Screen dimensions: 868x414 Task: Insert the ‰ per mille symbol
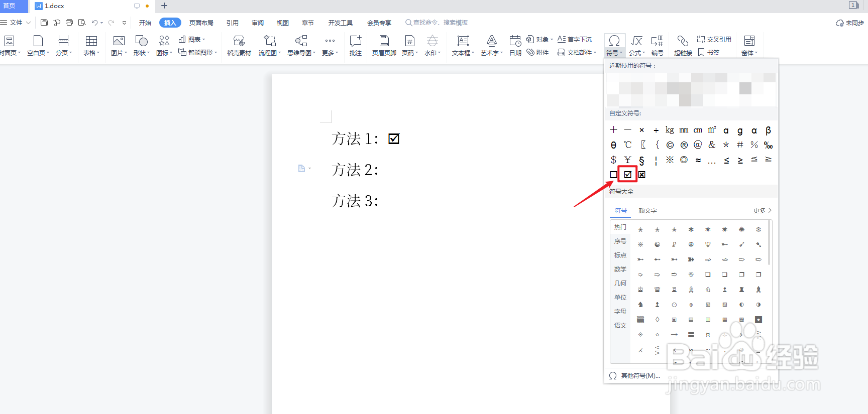(769, 145)
